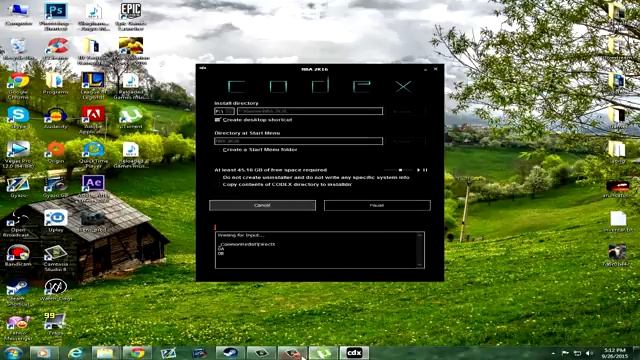The image size is (640, 360).
Task: Select Open Broadcaster desktop shortcut
Action: [17, 224]
